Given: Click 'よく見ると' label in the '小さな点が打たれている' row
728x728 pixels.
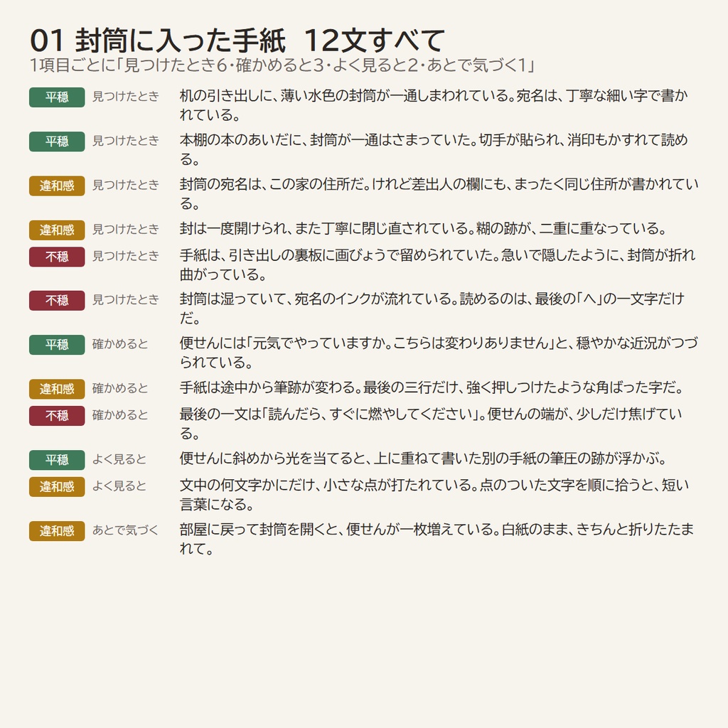Looking at the screenshot, I should [119, 486].
